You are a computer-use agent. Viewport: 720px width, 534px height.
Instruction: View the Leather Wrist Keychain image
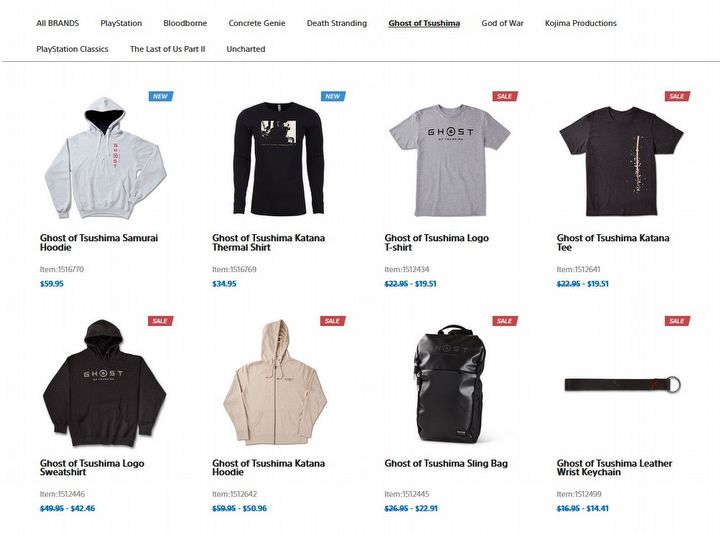point(623,384)
